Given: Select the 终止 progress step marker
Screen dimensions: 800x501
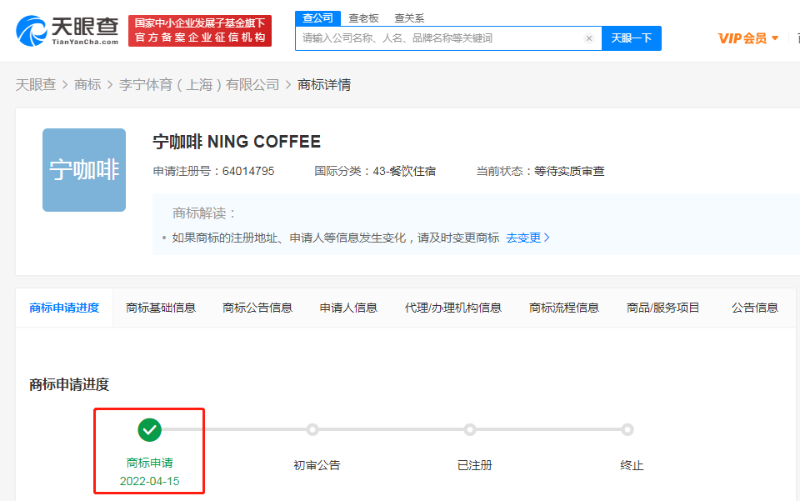Looking at the screenshot, I should [x=628, y=430].
